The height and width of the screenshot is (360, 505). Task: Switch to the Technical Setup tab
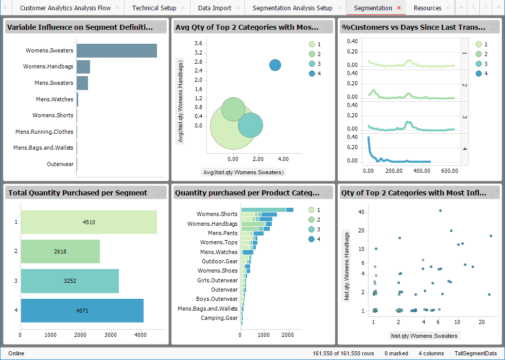(154, 8)
